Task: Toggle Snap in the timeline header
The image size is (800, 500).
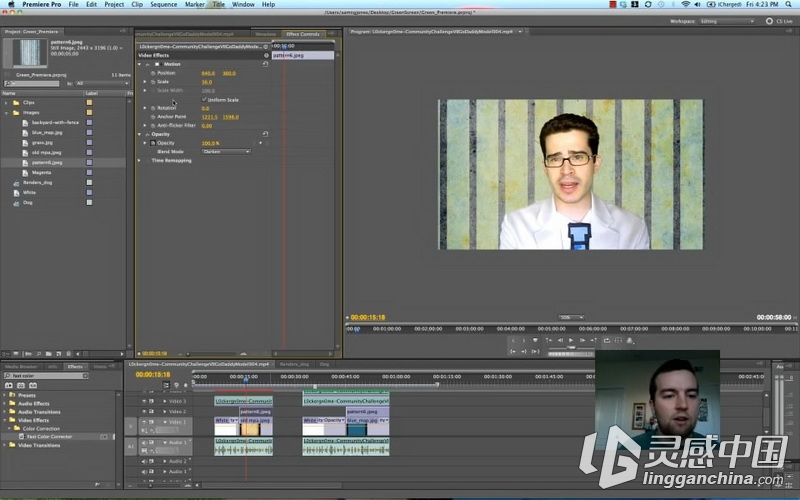Action: coord(166,385)
